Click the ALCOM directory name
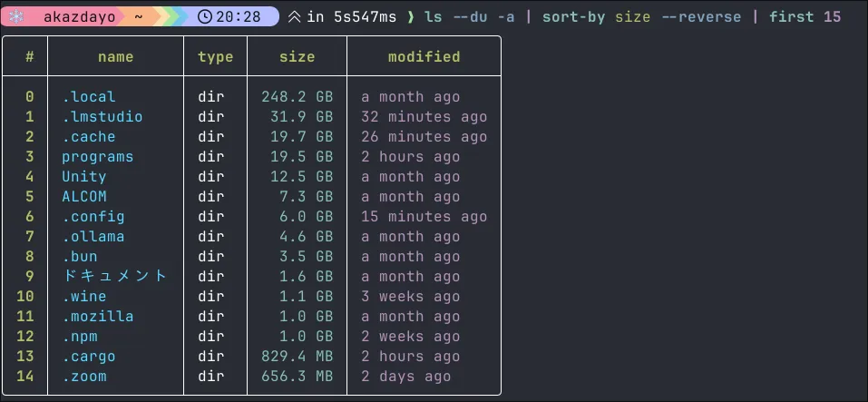868x402 pixels. [x=83, y=197]
